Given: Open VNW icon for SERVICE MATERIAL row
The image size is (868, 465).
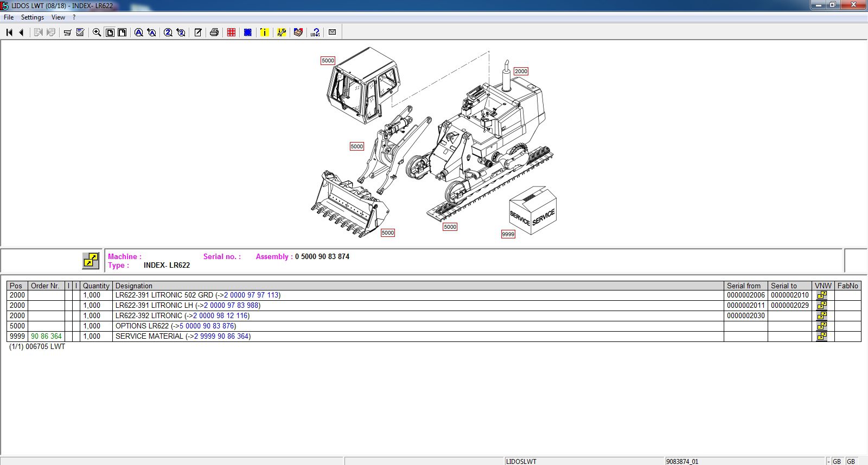Looking at the screenshot, I should pyautogui.click(x=822, y=337).
